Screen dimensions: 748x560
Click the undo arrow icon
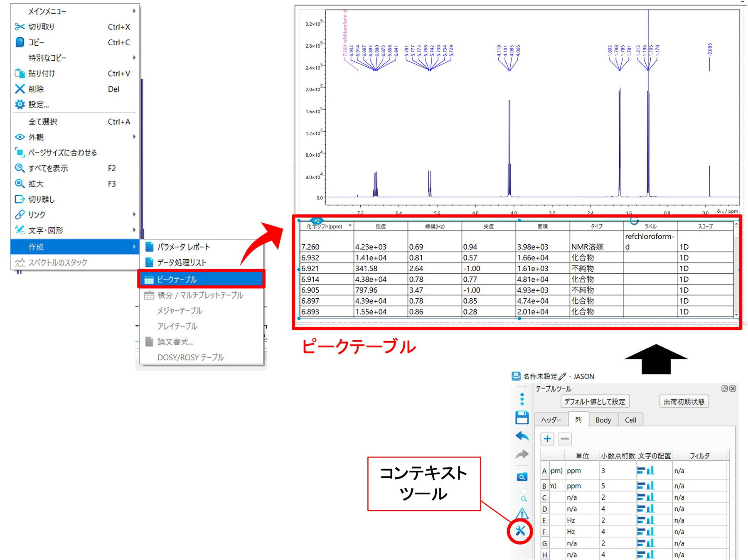coord(522,436)
